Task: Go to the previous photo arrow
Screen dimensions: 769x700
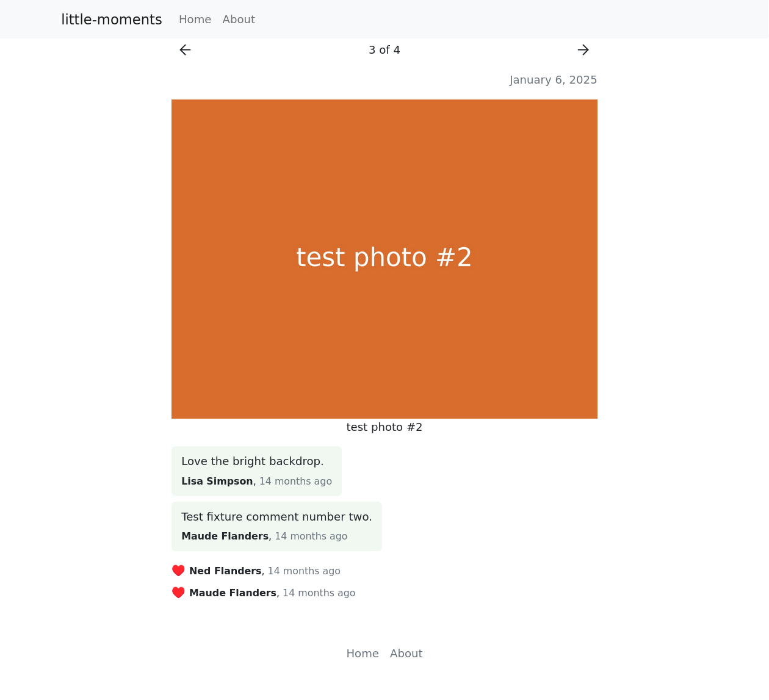Action: [x=185, y=50]
